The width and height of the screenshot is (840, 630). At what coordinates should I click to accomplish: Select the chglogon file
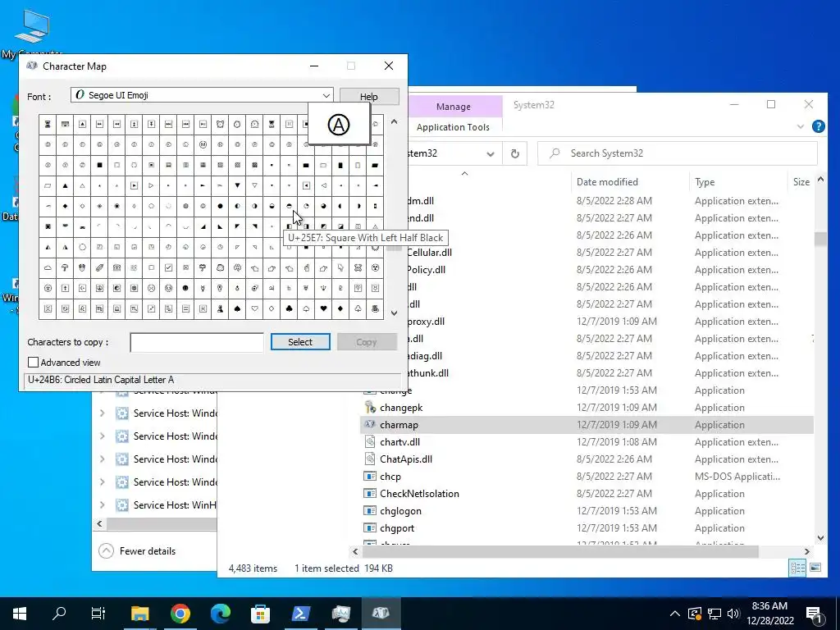click(400, 511)
